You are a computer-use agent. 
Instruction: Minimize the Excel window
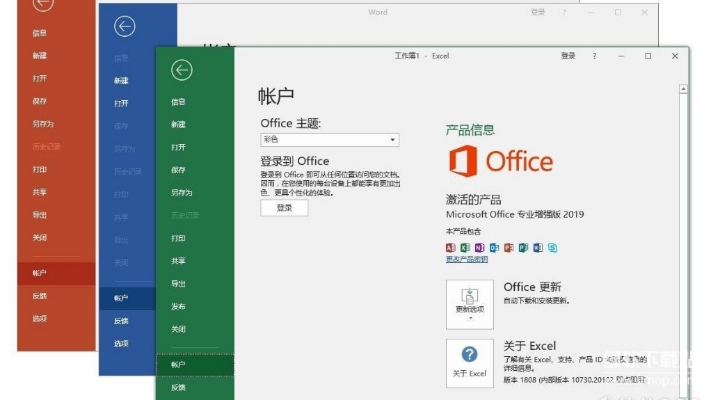[621, 56]
